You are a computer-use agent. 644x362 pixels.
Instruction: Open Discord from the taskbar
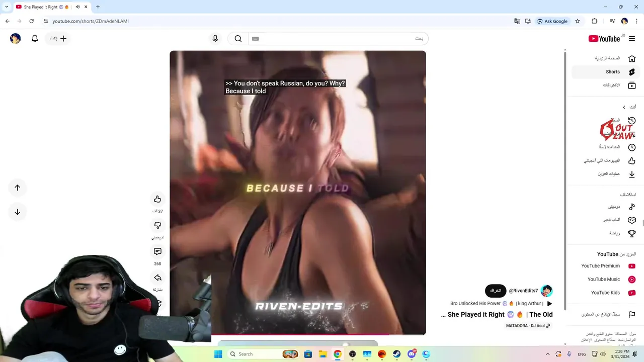pyautogui.click(x=412, y=354)
